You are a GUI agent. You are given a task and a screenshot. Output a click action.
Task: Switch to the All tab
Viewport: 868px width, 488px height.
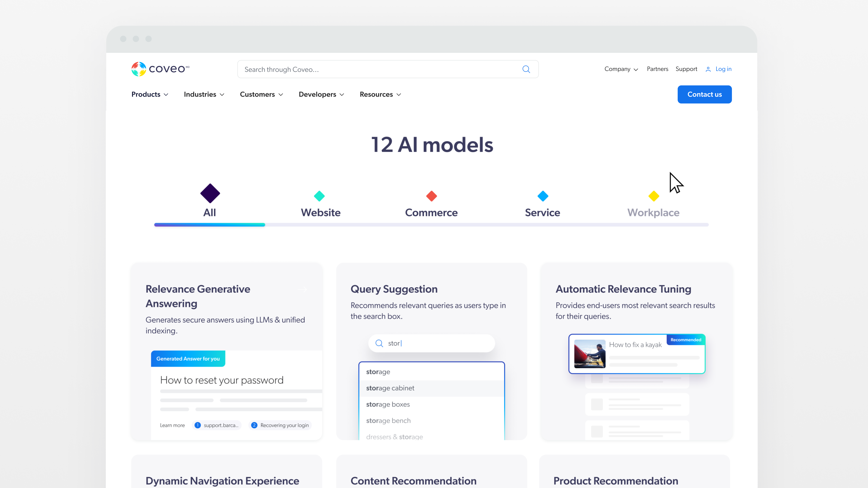(210, 213)
